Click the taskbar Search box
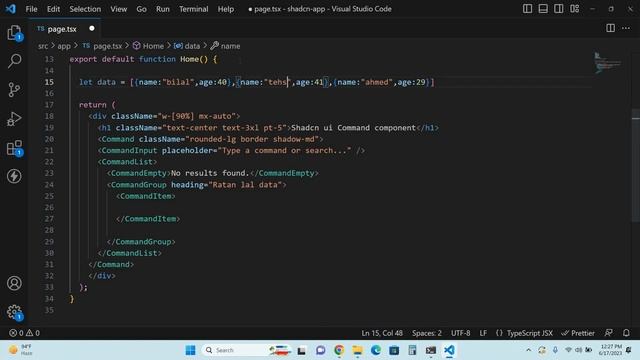 coord(247,350)
